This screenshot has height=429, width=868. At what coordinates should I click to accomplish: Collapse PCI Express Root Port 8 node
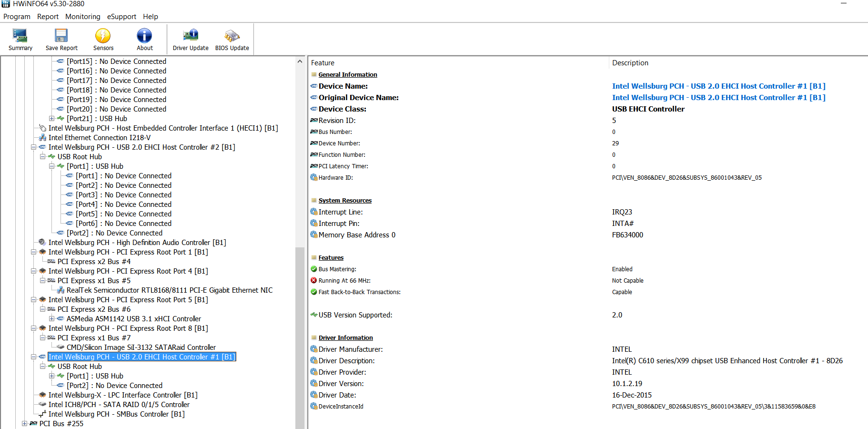(34, 328)
